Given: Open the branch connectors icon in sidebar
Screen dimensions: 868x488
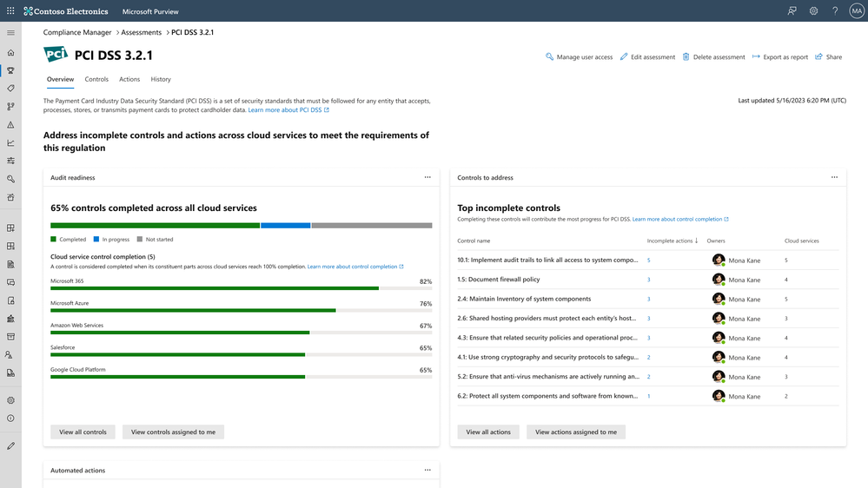Looking at the screenshot, I should click(x=10, y=106).
